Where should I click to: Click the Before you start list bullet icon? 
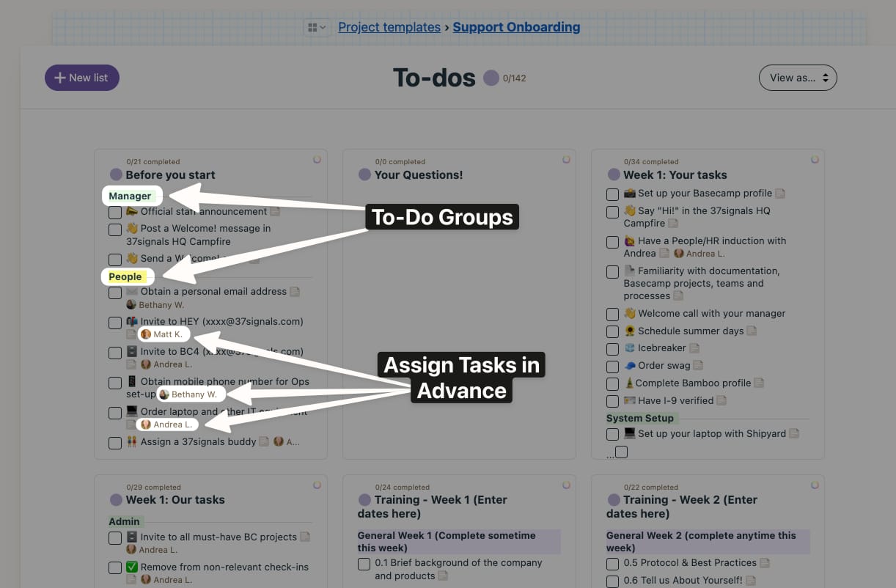pos(116,174)
